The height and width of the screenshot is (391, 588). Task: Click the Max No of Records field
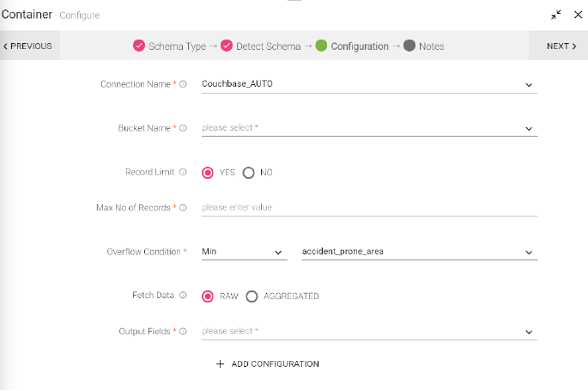(x=369, y=207)
